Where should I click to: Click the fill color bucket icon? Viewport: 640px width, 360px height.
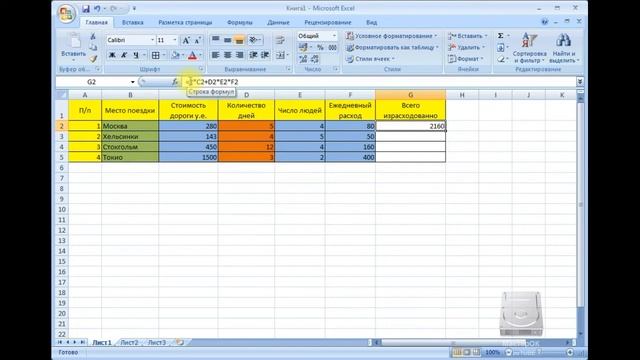176,55
